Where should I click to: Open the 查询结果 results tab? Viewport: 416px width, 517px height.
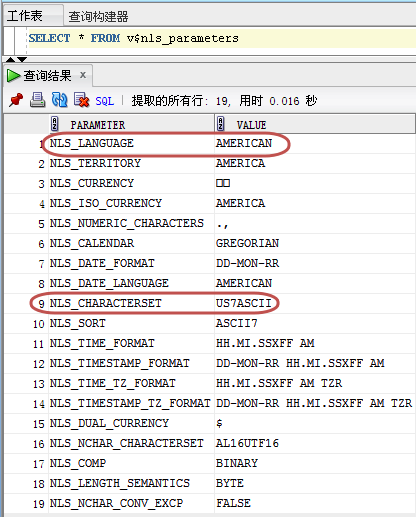click(47, 76)
